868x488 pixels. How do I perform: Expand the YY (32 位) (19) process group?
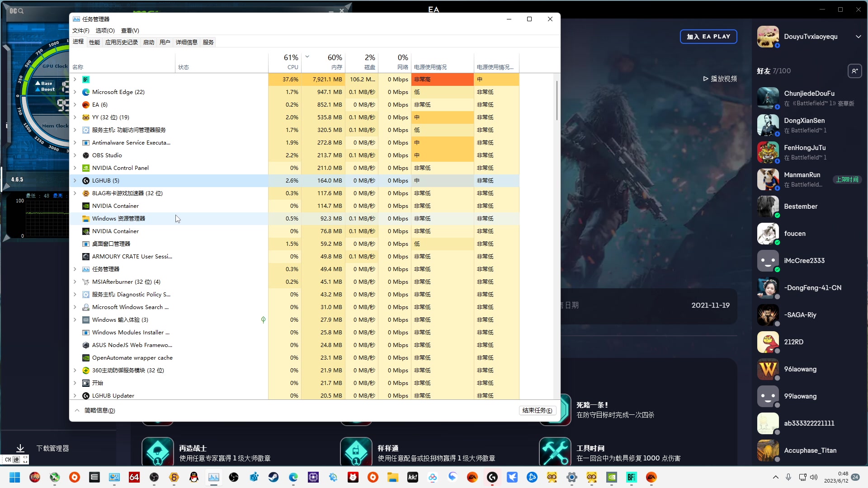[75, 117]
